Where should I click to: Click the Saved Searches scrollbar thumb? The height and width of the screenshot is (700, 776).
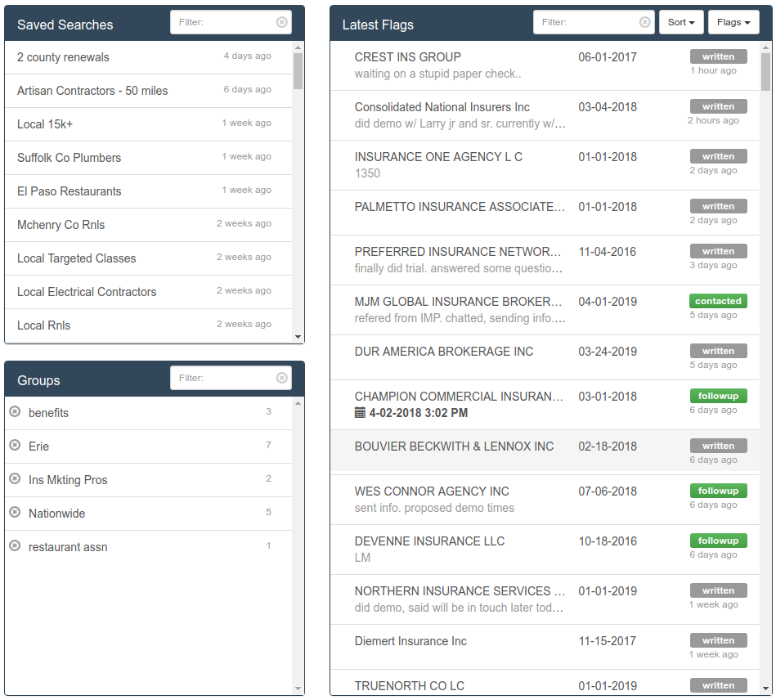coord(298,71)
